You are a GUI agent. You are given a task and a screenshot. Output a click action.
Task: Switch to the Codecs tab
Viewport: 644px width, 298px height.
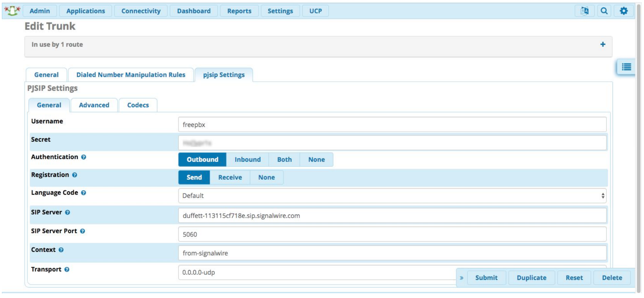pyautogui.click(x=138, y=105)
